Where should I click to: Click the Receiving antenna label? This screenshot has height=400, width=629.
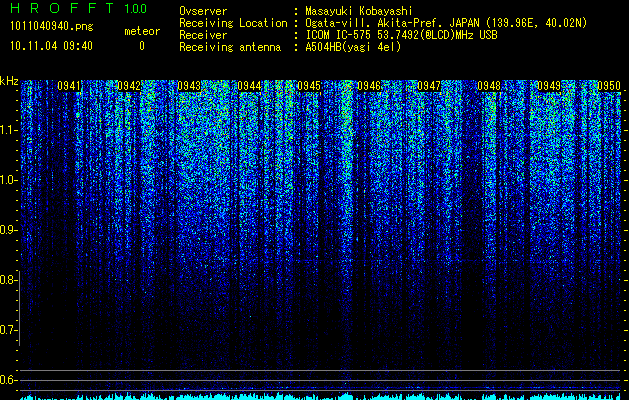pos(230,47)
